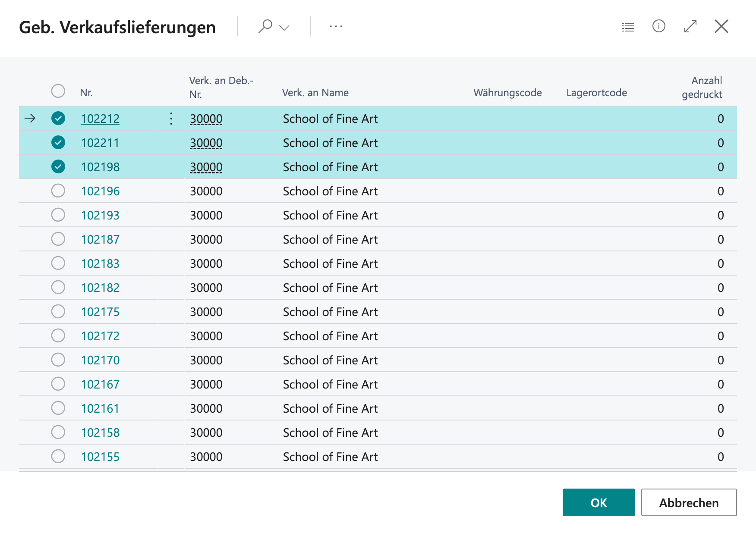This screenshot has width=756, height=533.
Task: Open the info FactBox pane icon
Action: 659,26
